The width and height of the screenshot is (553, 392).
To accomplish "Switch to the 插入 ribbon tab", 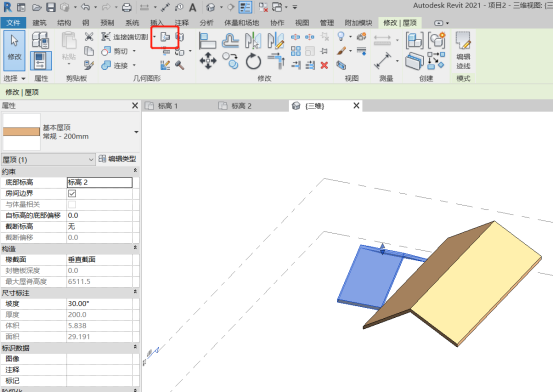I will [157, 23].
